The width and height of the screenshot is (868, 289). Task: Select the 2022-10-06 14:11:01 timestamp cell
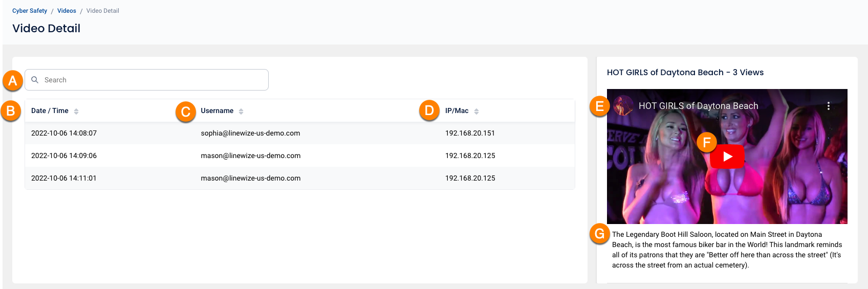(64, 179)
